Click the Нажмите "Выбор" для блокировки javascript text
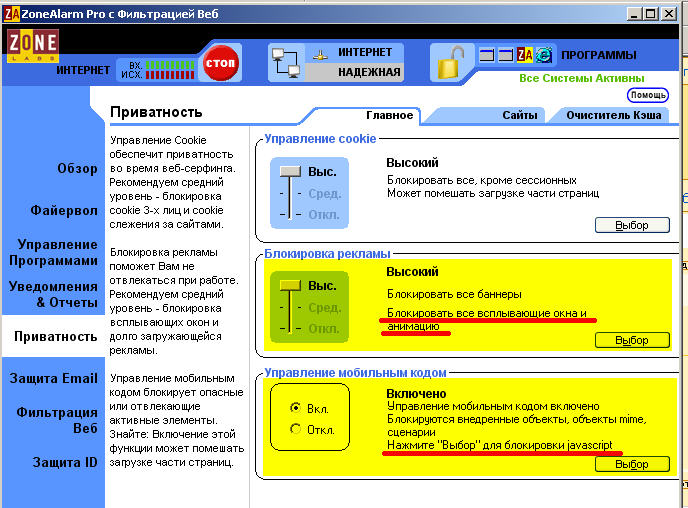This screenshot has height=508, width=688. pos(499,445)
